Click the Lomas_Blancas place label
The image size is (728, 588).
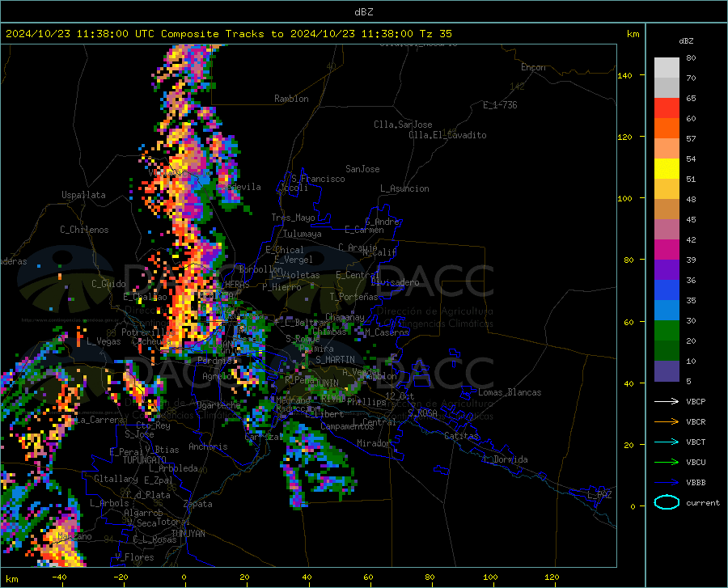[x=510, y=392]
